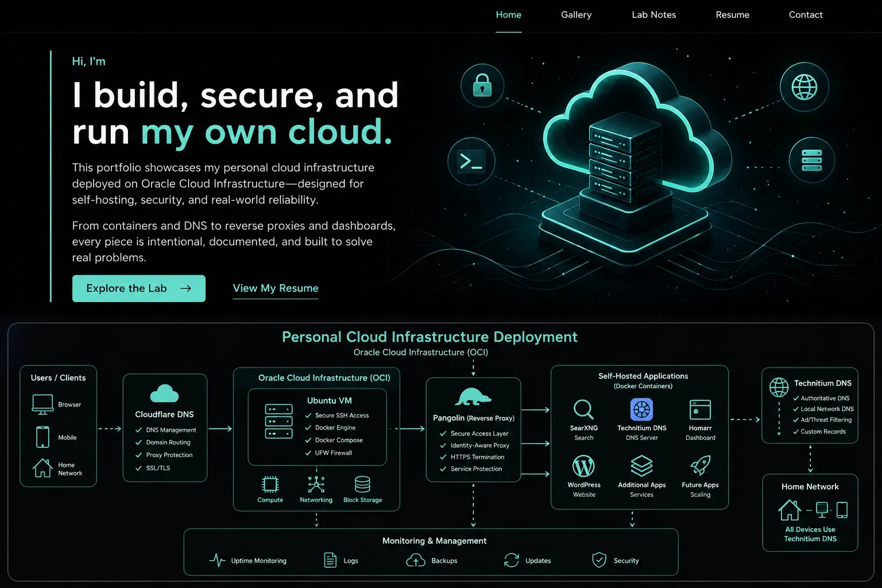Select the Home Network house icon under Users
The image size is (882, 588).
42,468
